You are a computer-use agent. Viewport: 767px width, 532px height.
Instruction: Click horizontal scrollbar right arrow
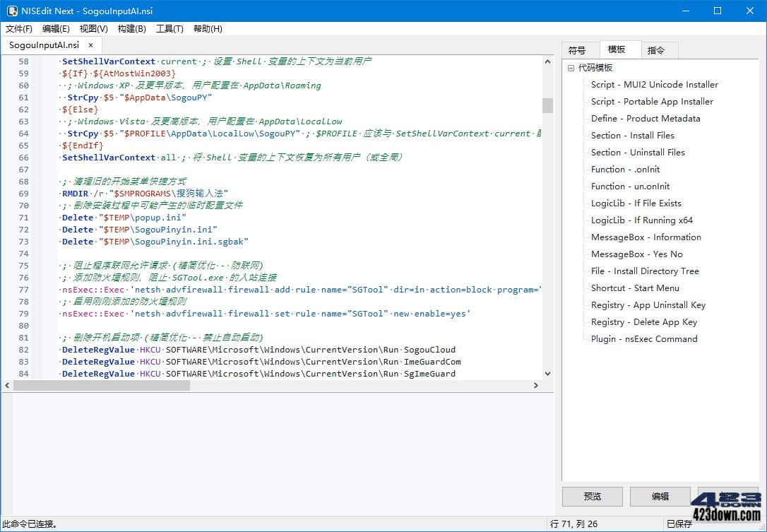tap(536, 386)
